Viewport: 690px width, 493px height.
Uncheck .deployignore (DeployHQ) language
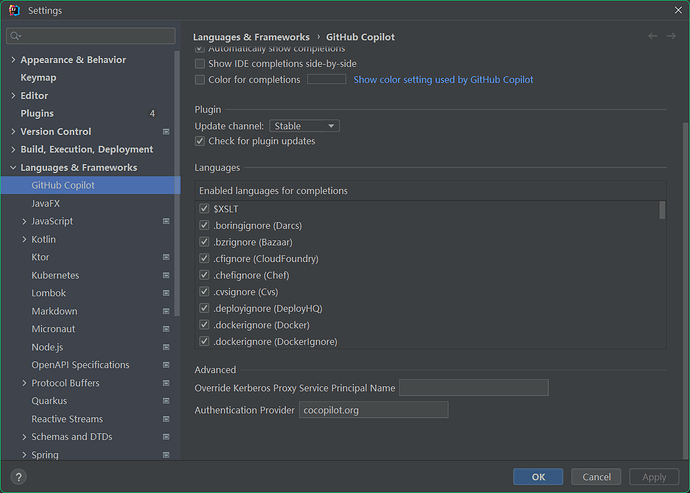(204, 308)
